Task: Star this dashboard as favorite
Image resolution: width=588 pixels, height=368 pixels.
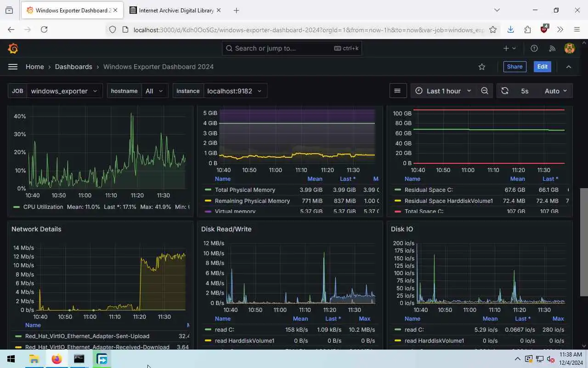Action: click(482, 67)
